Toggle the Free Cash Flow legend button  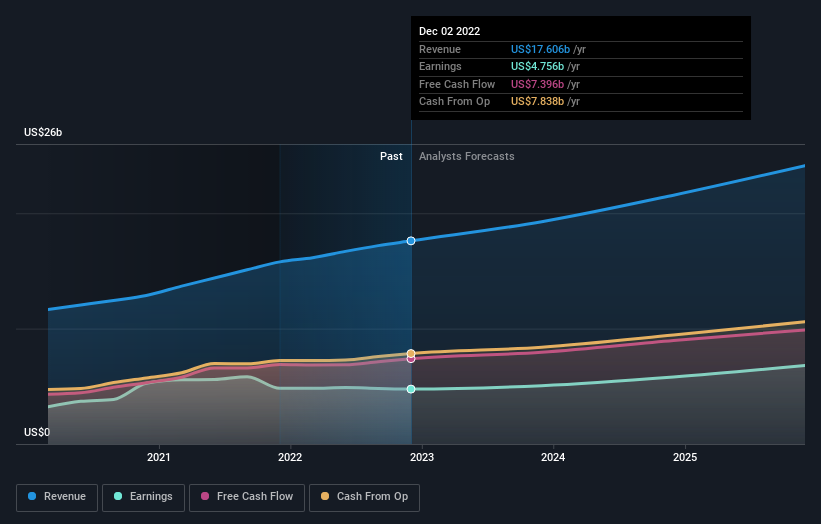pyautogui.click(x=247, y=497)
